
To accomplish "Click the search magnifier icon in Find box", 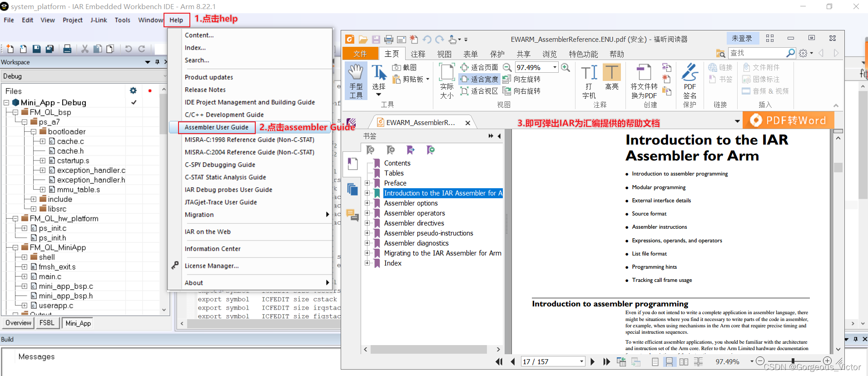I will coord(791,53).
